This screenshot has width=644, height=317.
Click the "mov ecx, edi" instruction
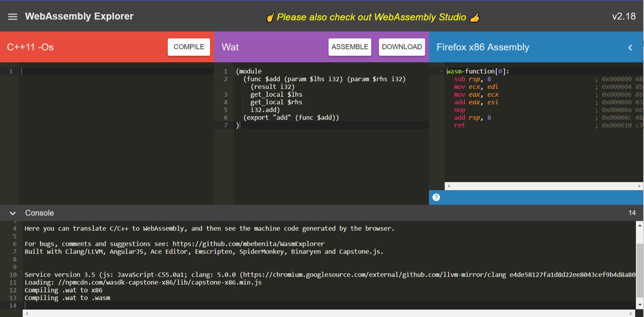476,87
